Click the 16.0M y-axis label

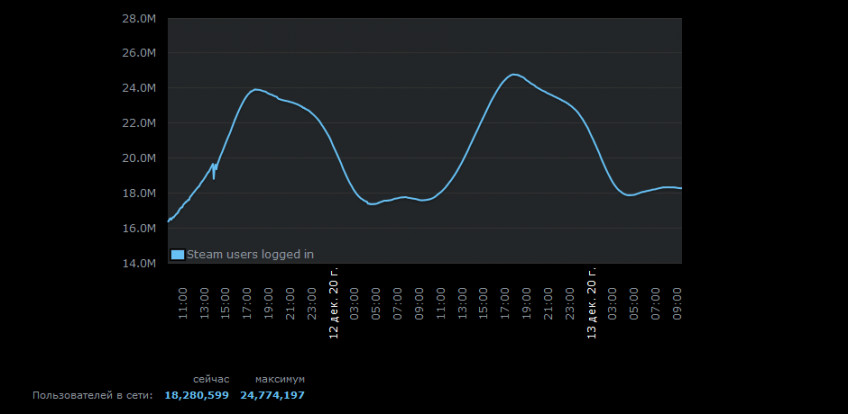coord(140,228)
